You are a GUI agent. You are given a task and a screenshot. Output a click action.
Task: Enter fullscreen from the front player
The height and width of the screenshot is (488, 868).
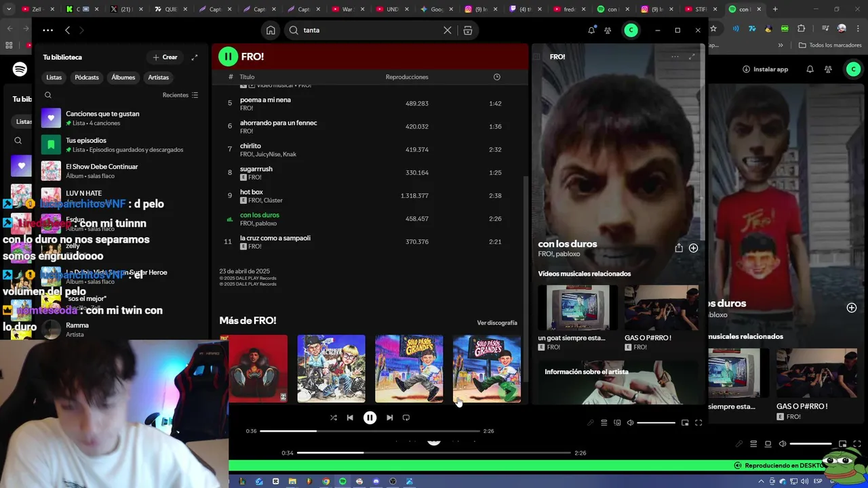[x=698, y=423]
